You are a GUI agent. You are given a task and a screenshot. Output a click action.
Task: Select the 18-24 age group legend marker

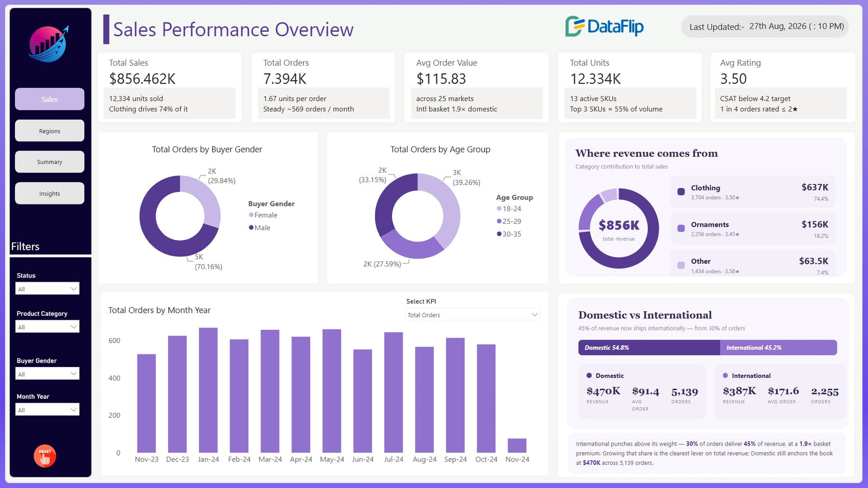(499, 209)
